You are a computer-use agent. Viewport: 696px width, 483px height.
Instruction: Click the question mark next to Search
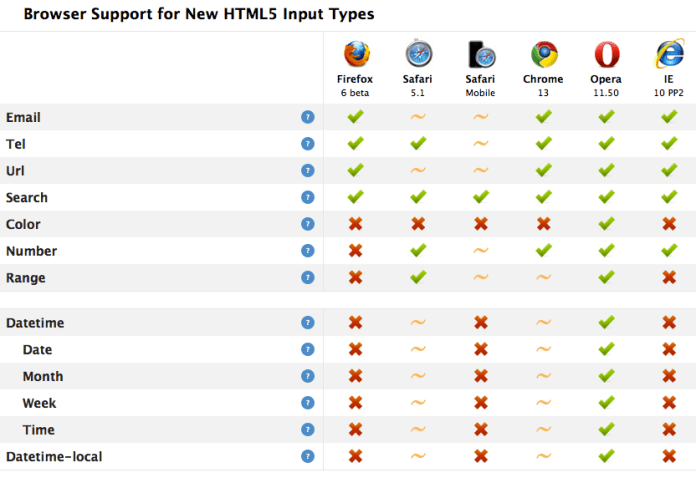pos(308,198)
